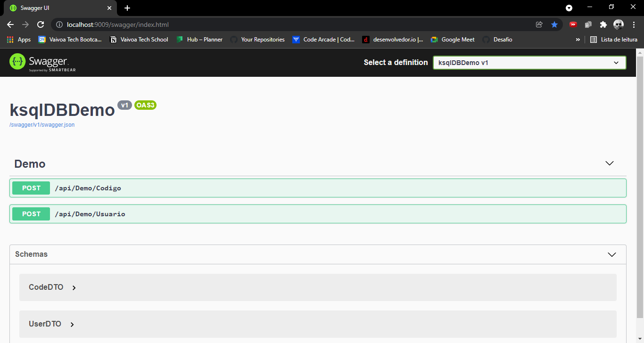
Task: Close the Swagger UI tab
Action: click(109, 8)
